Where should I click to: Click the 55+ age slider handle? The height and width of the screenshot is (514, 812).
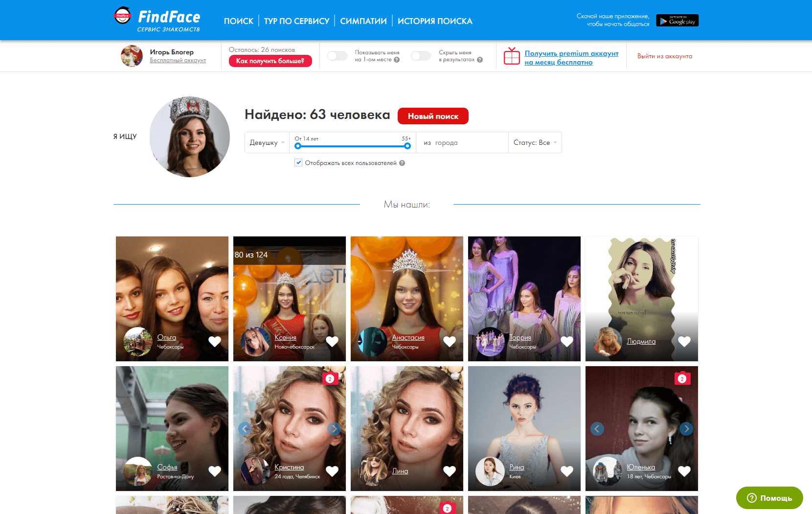tap(407, 145)
